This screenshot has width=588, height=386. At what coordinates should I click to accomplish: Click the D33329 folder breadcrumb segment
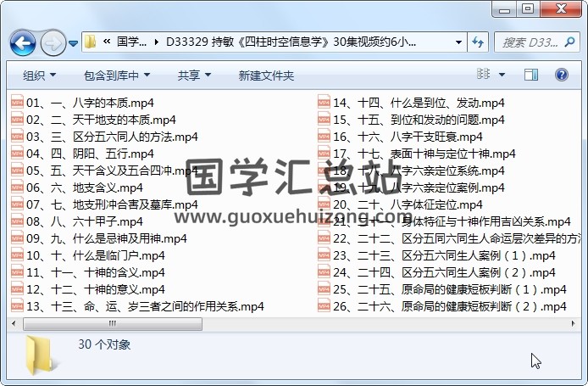(291, 42)
